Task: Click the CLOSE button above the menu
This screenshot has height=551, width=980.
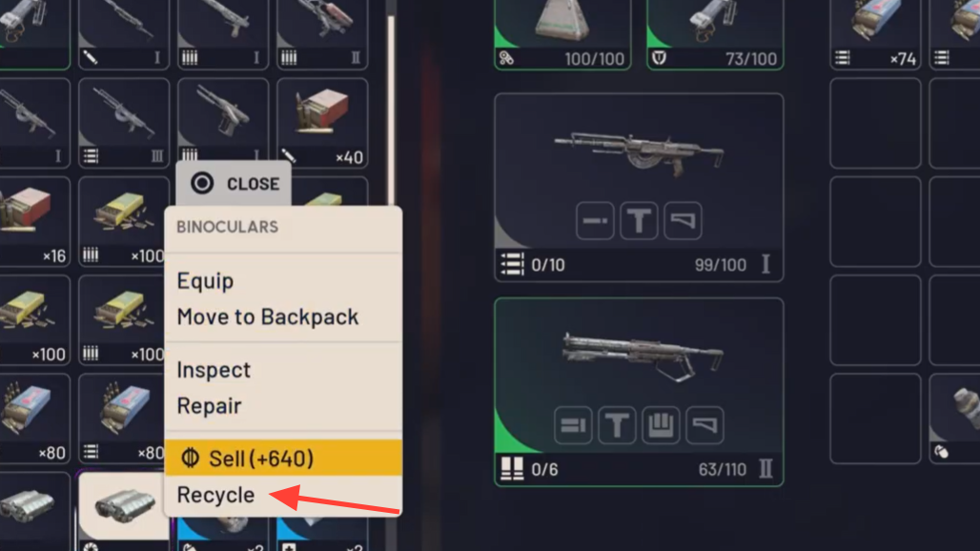Action: (234, 183)
